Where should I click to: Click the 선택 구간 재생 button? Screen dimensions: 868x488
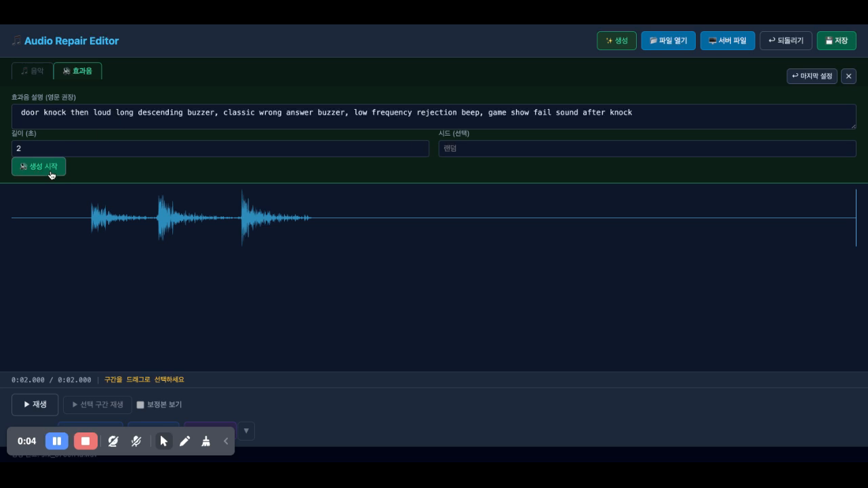tap(98, 405)
